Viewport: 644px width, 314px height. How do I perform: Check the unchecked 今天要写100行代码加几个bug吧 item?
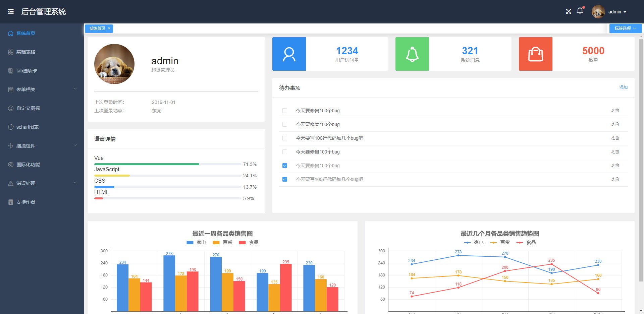285,138
